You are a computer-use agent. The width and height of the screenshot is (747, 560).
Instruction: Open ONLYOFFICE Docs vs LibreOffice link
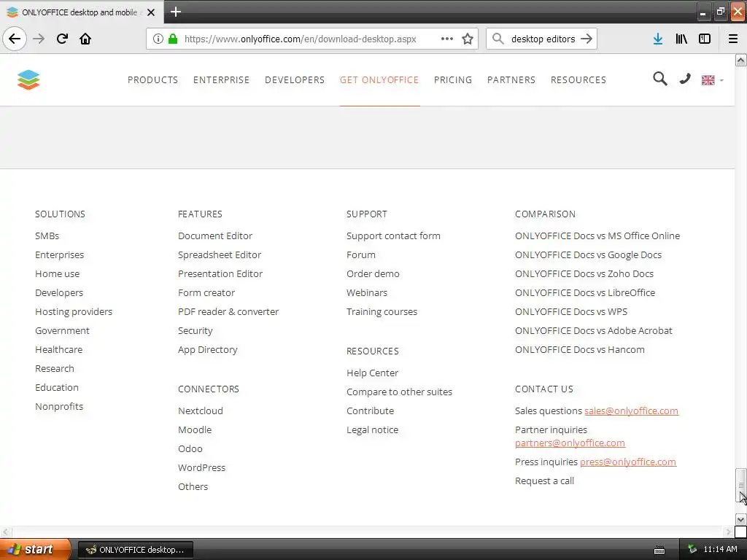[584, 293]
